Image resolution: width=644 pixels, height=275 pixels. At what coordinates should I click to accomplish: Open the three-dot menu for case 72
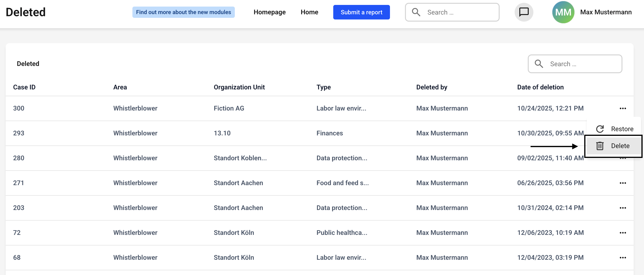[x=622, y=233]
